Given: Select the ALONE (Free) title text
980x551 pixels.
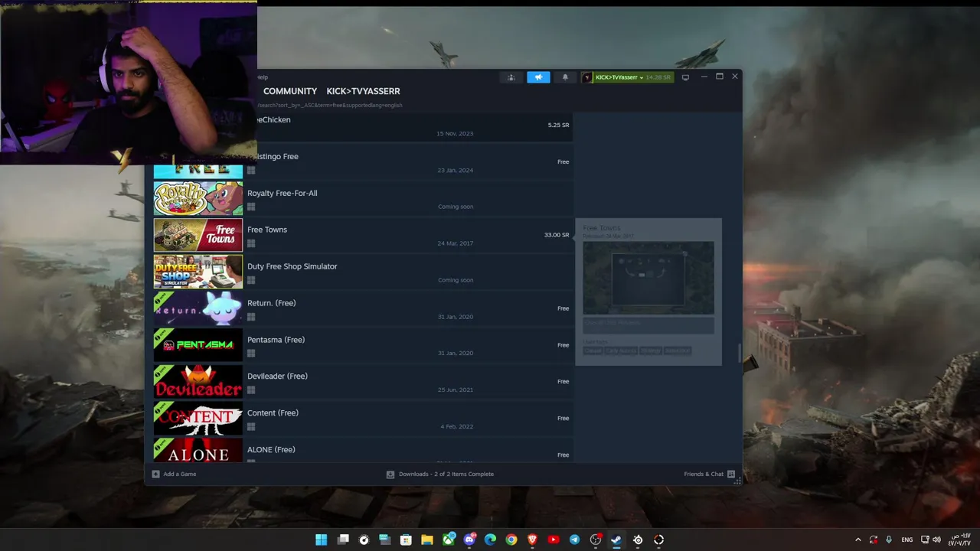Looking at the screenshot, I should [x=271, y=450].
